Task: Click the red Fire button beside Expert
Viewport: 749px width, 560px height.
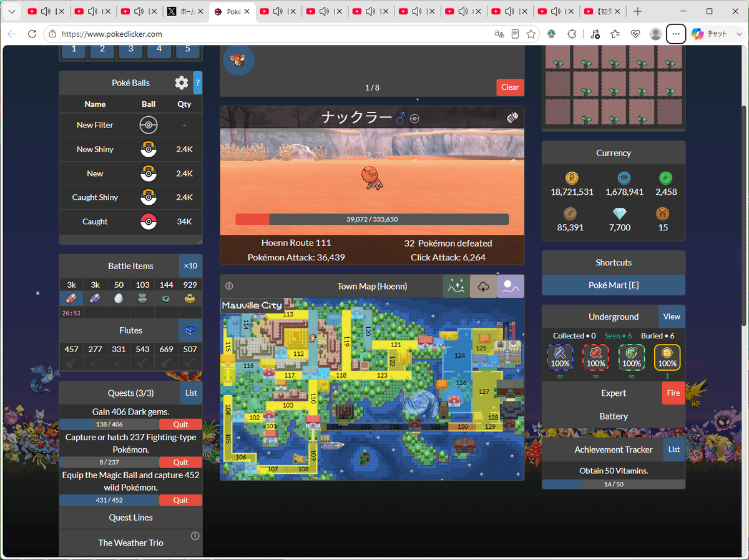Action: point(673,393)
